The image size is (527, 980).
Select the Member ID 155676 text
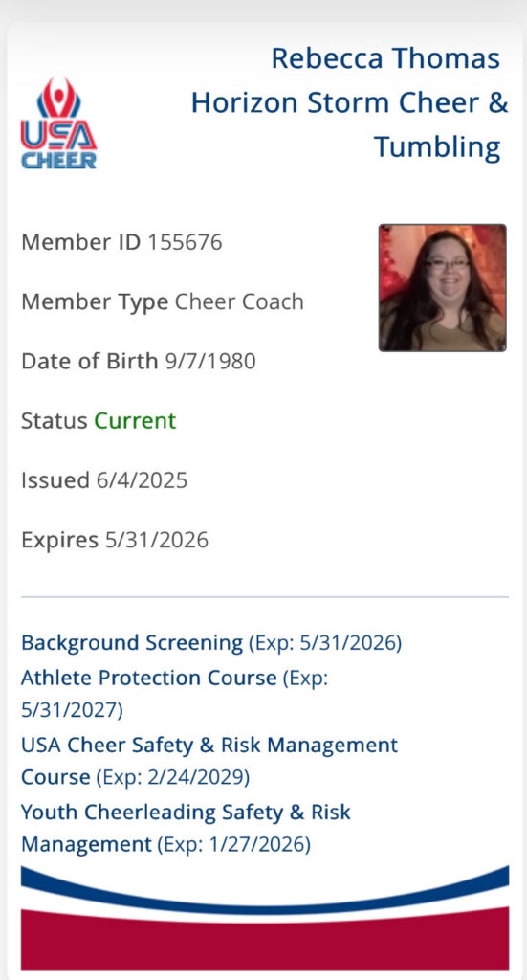(x=121, y=242)
